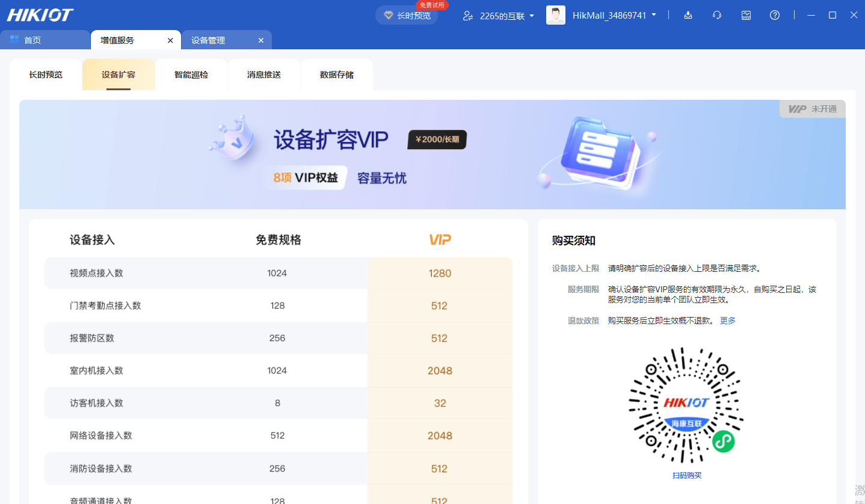Switch to the 智能巡检 sub-tab
The image size is (865, 504).
[x=191, y=74]
